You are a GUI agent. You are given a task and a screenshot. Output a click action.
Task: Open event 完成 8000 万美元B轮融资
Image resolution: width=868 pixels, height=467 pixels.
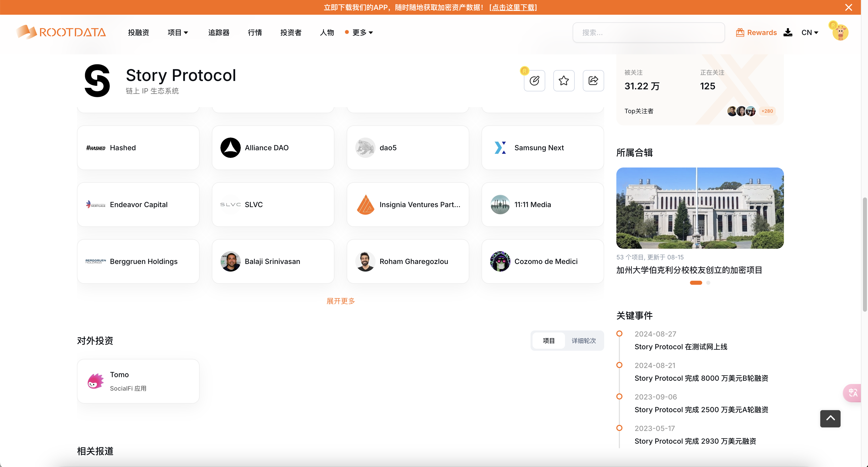[x=701, y=378]
